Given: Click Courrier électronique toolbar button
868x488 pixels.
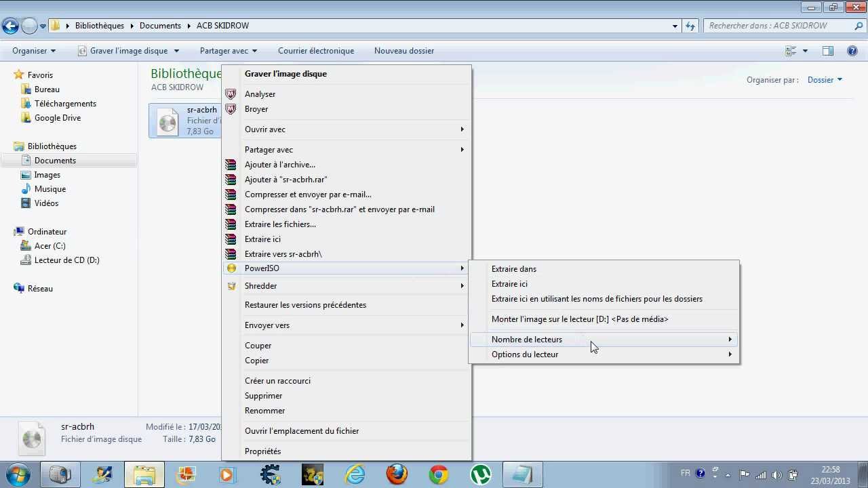Looking at the screenshot, I should [316, 51].
